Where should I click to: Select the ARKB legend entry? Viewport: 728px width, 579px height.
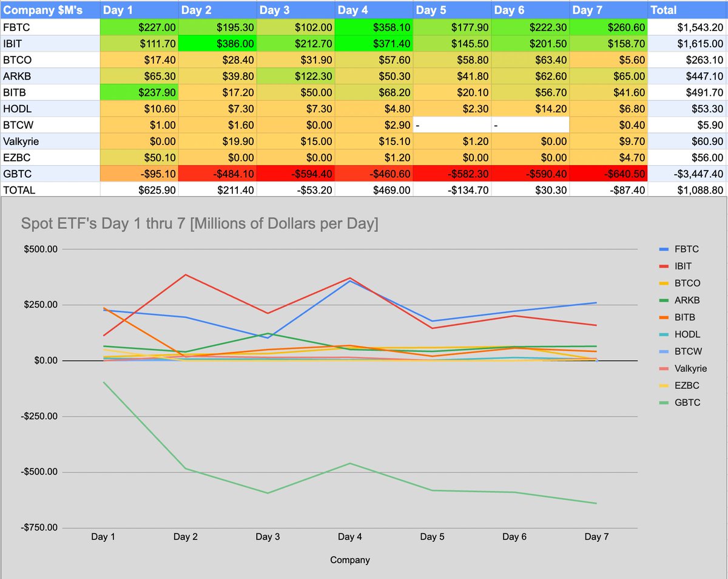pos(690,300)
